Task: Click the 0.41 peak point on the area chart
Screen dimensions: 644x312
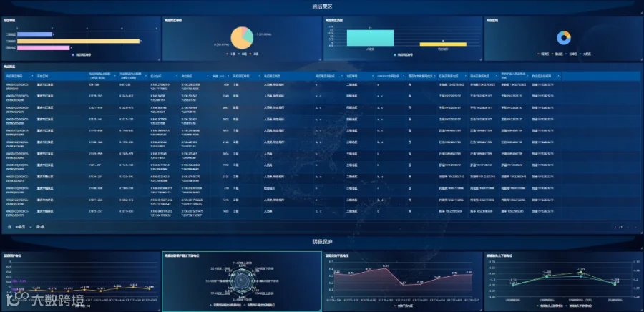Action: point(385,268)
